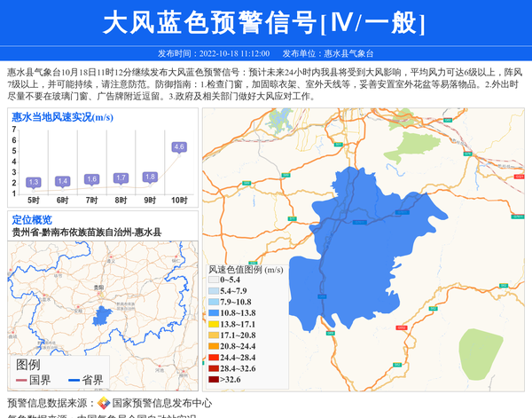The image size is (532, 418).
Task: Click the 24.4~28.4 red legend swatch
Action: point(214,358)
